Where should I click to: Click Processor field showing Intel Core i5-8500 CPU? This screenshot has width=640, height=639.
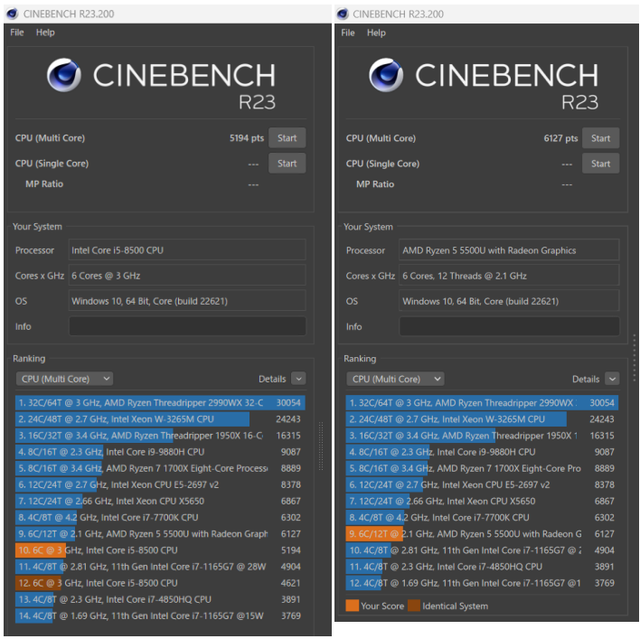pos(187,250)
